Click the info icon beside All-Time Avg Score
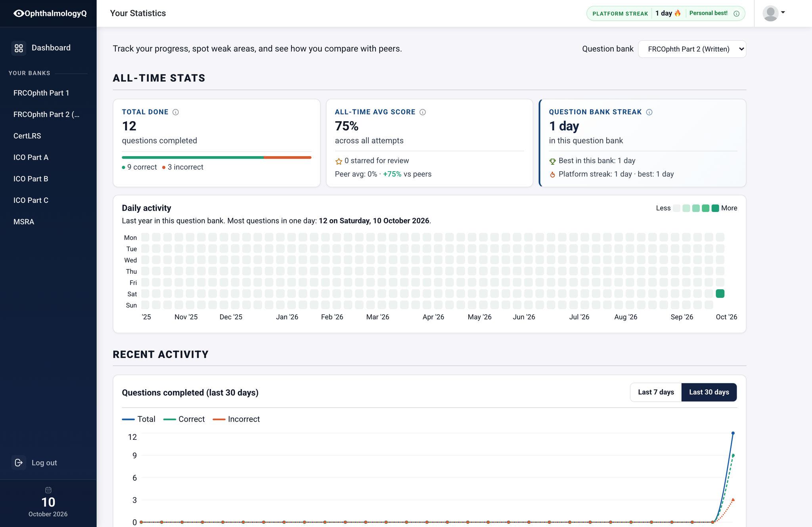This screenshot has height=527, width=812. click(x=423, y=112)
